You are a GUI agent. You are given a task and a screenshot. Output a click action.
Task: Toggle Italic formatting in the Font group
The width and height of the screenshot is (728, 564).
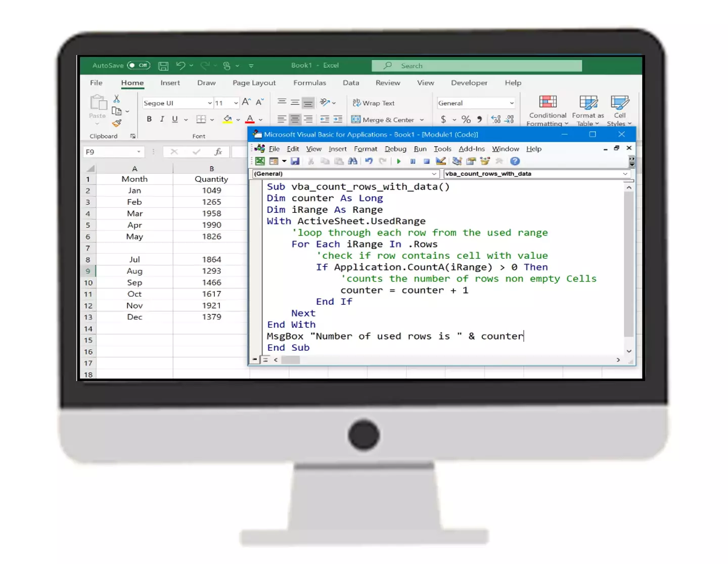click(x=162, y=119)
